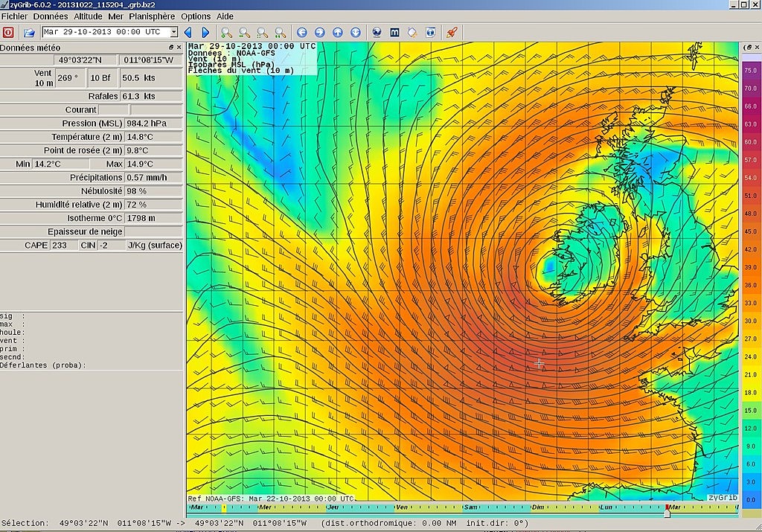
Task: Click the tag-shaped toolbar icon
Action: (x=412, y=33)
